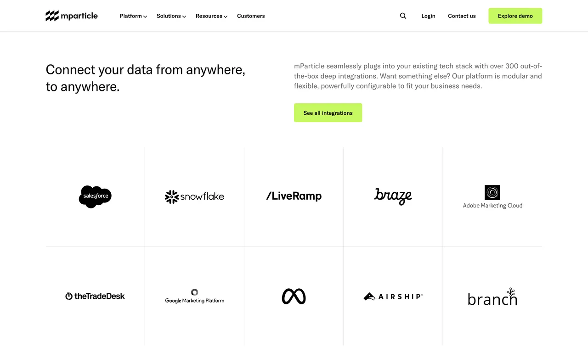Click the theTradeDesk logo

95,296
